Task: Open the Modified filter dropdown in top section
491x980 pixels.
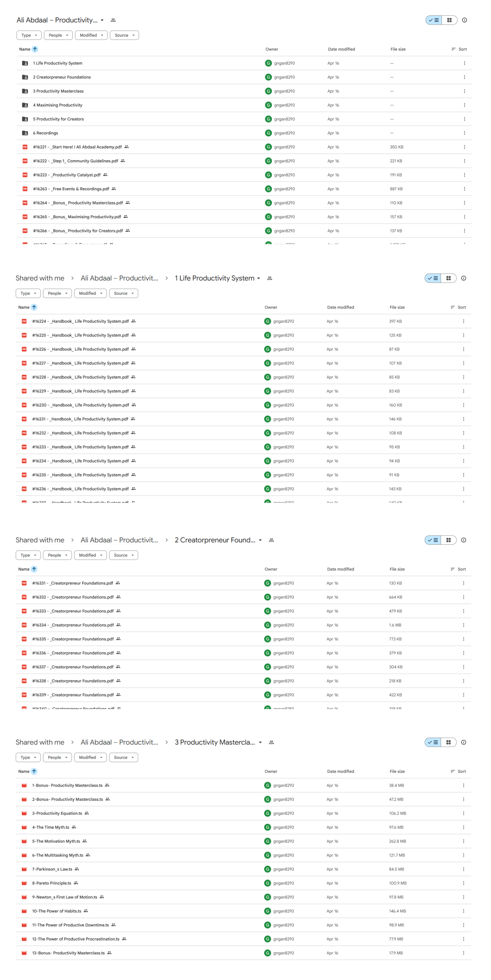Action: pyautogui.click(x=91, y=35)
